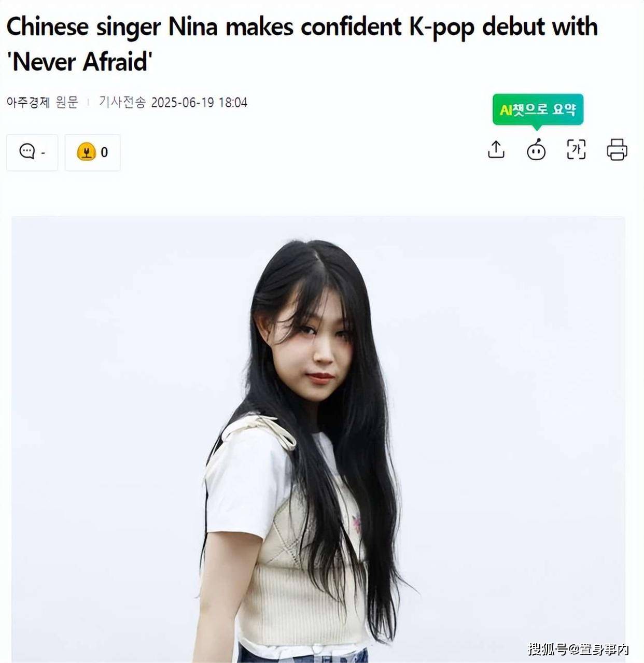The width and height of the screenshot is (644, 663).
Task: Click the comment count dash
Action: pos(43,152)
